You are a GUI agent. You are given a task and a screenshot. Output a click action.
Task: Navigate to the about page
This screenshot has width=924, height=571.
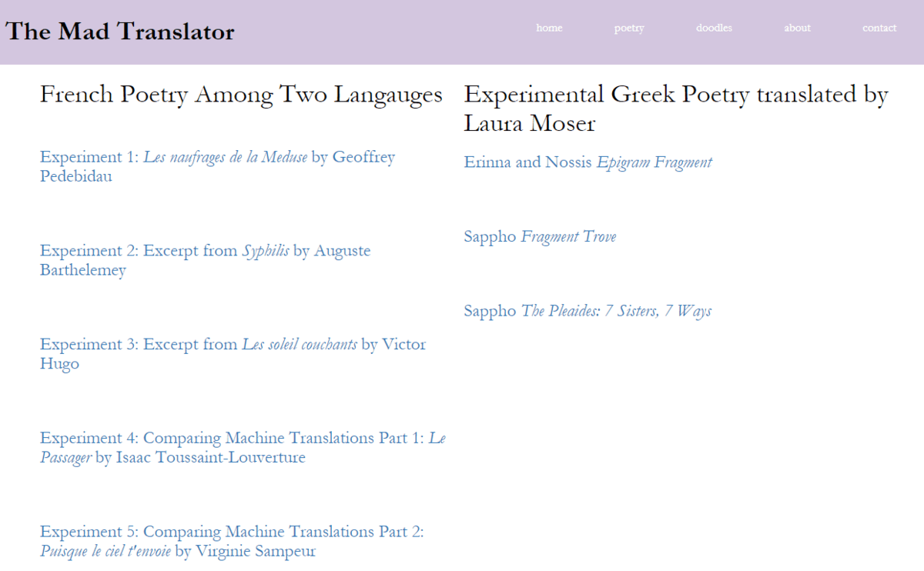click(x=797, y=28)
